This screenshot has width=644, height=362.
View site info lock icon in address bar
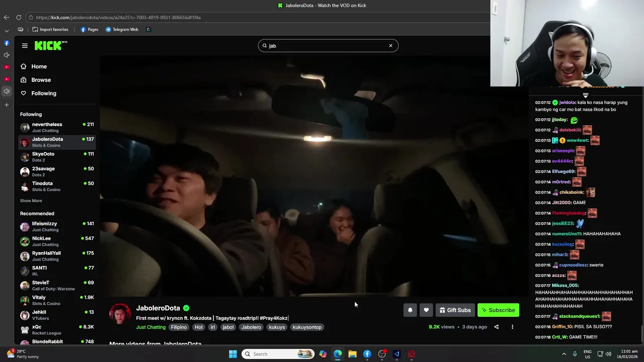click(x=31, y=17)
